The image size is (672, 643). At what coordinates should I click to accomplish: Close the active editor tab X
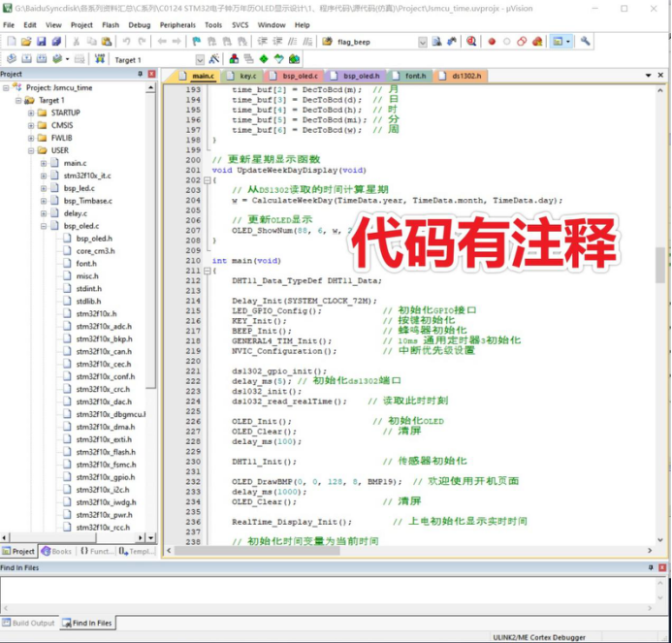pos(661,76)
